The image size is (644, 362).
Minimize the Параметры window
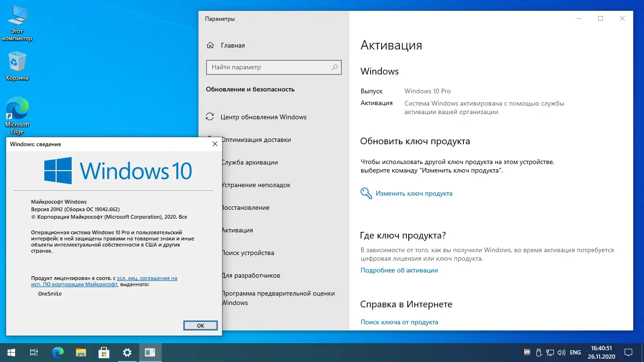coord(579,18)
